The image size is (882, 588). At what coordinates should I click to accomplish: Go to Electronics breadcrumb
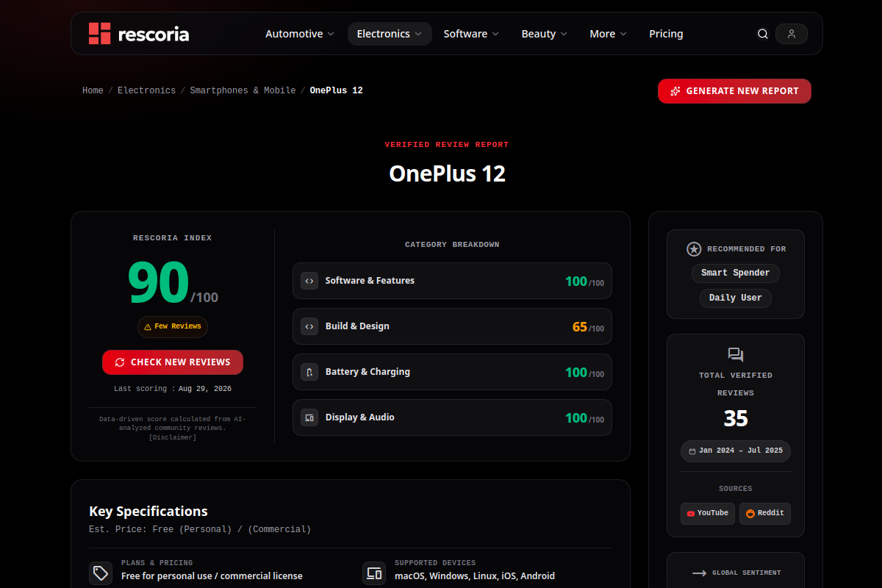pos(146,90)
